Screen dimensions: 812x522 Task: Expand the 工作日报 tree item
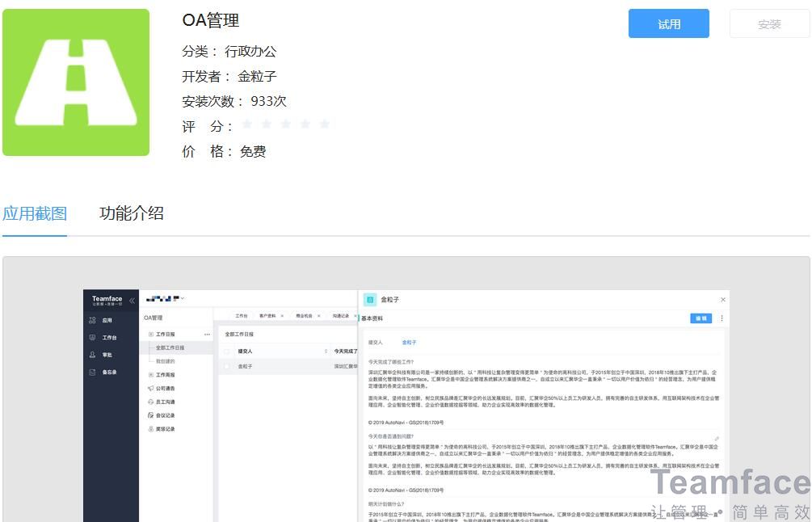149,334
